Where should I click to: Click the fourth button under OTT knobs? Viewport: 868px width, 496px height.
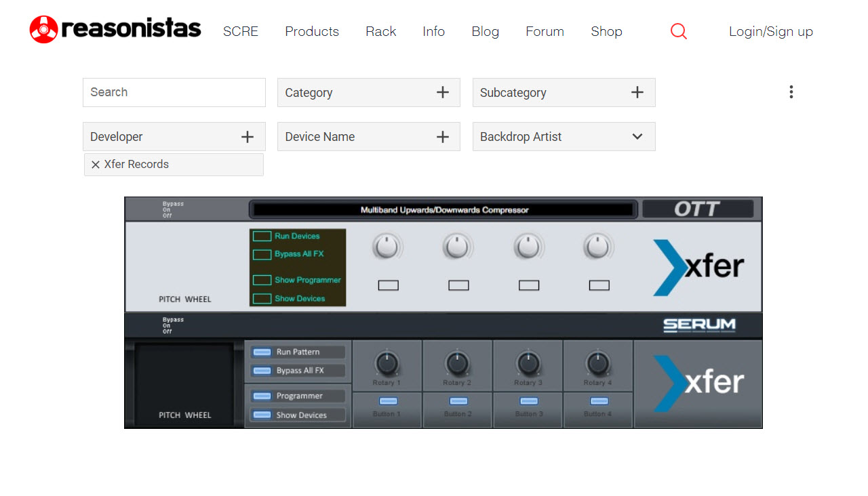[x=599, y=285]
